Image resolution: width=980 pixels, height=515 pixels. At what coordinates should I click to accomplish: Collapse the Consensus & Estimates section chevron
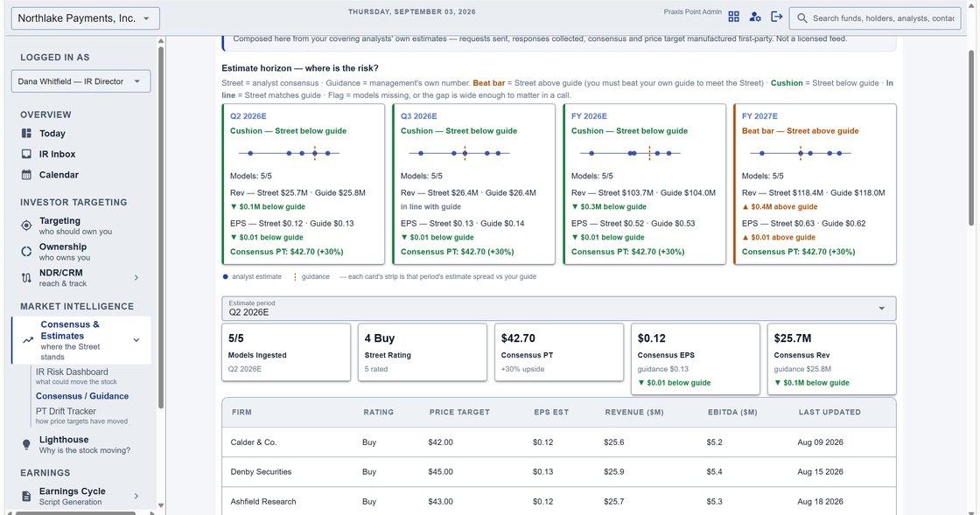[136, 340]
